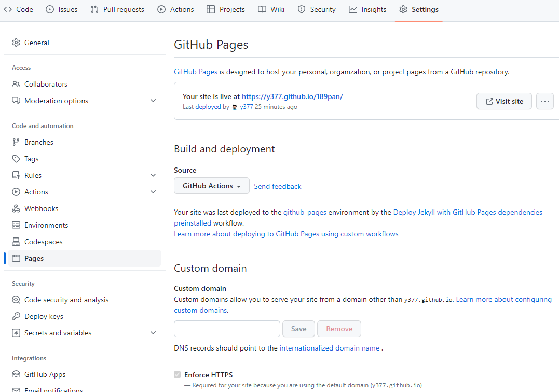The width and height of the screenshot is (559, 392).
Task: Open the ellipsis menu next to Visit site
Action: 544,101
